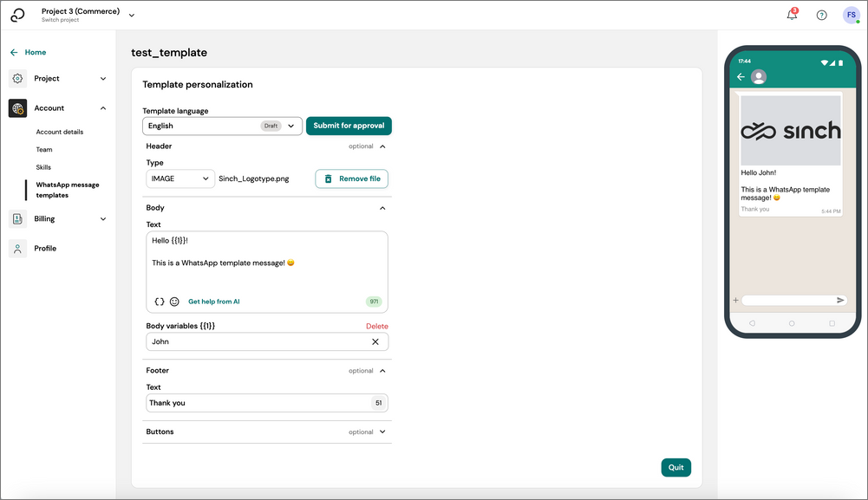The width and height of the screenshot is (868, 500).
Task: Open the emoji picker in the Body editor
Action: coord(175,301)
